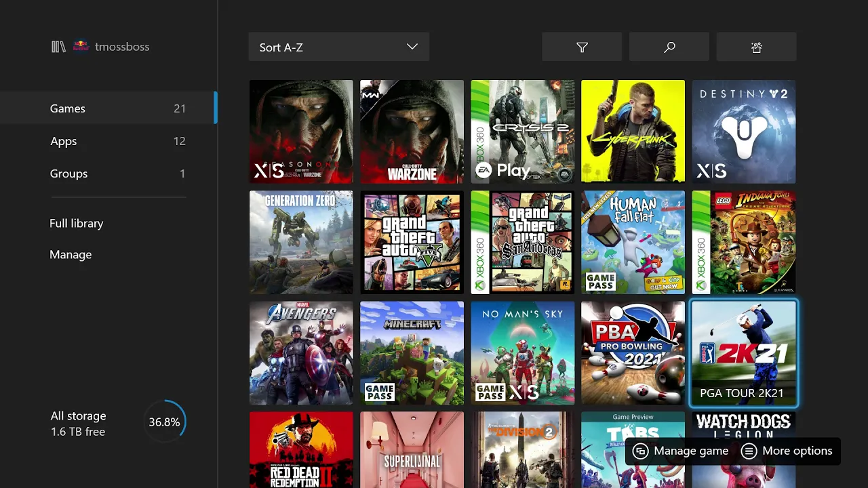
Task: Open the Crysis 2 game tile
Action: coord(523,131)
